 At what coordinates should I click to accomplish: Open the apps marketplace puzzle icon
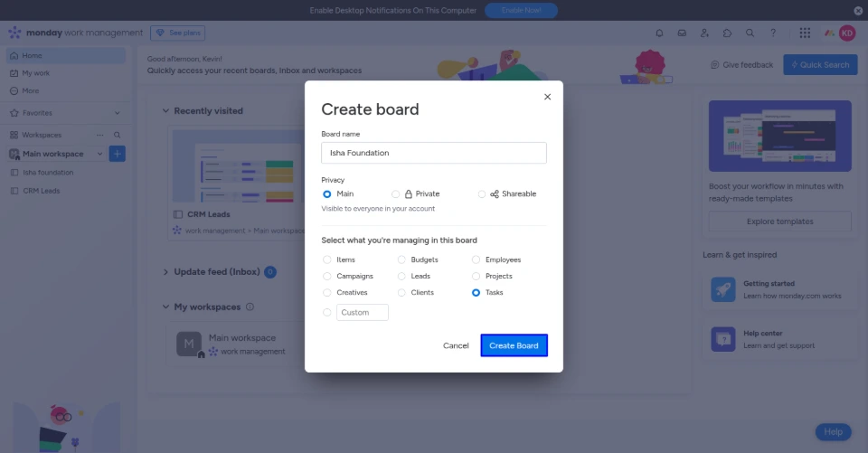pyautogui.click(x=727, y=33)
